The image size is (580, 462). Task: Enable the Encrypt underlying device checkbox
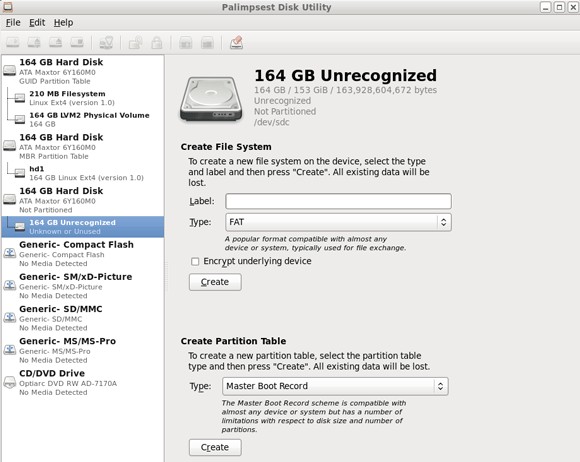click(195, 262)
